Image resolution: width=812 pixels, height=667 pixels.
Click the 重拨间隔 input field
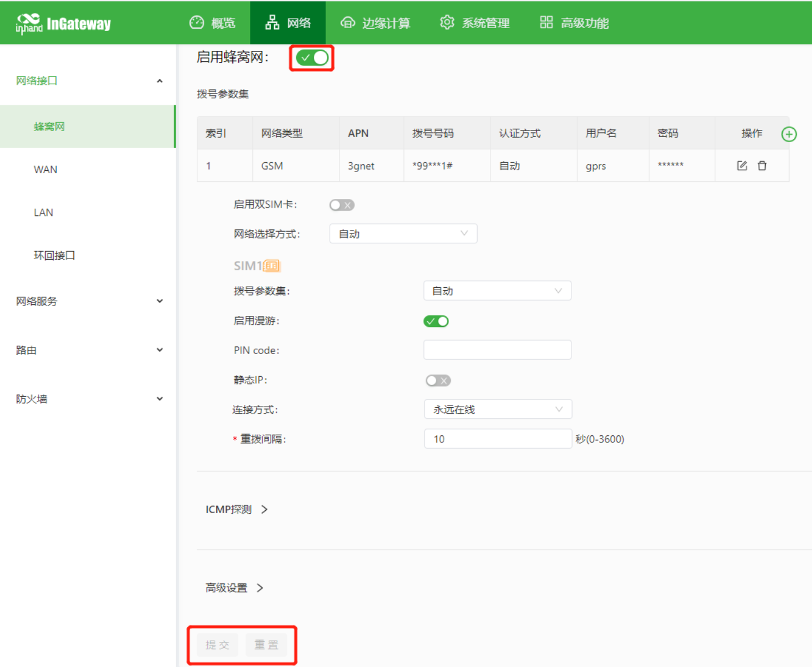(498, 439)
